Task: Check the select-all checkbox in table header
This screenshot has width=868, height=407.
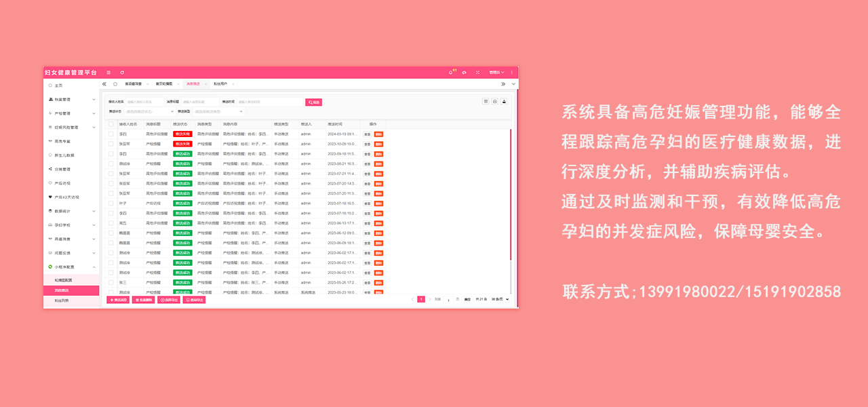Action: pos(111,124)
